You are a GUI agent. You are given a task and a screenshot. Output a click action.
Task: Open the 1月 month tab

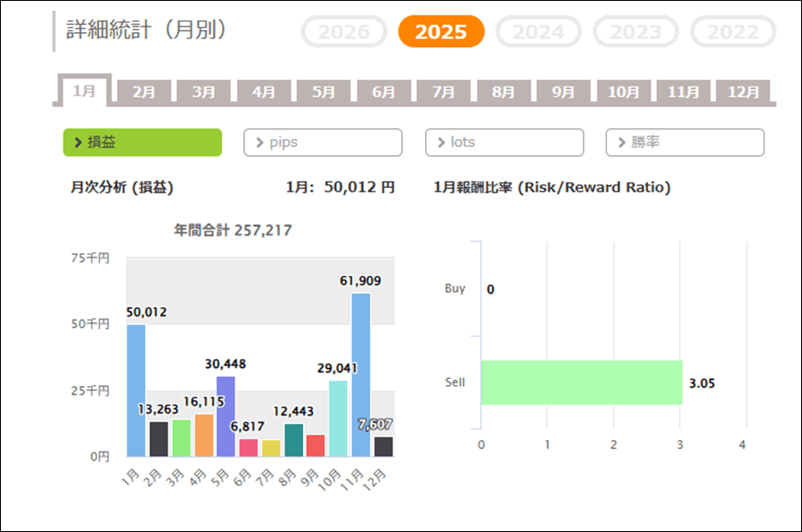click(x=85, y=92)
